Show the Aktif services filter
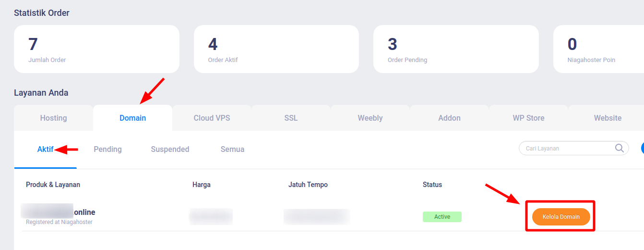This screenshot has height=250, width=644. tap(45, 149)
